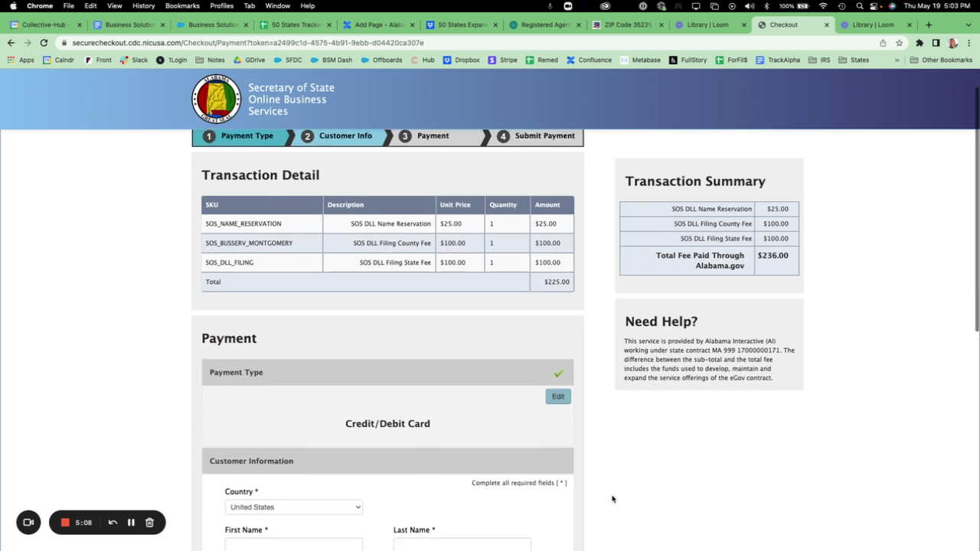The height and width of the screenshot is (551, 980).
Task: Reload the checkout page
Action: pos(44,43)
